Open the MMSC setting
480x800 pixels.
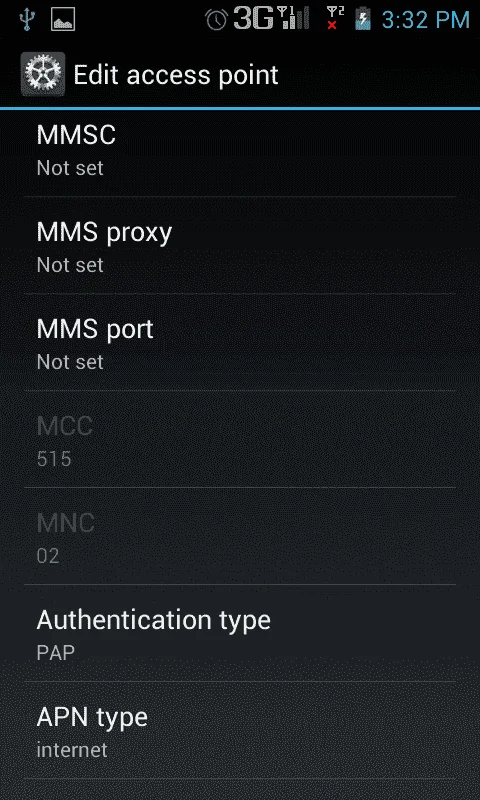(240, 149)
